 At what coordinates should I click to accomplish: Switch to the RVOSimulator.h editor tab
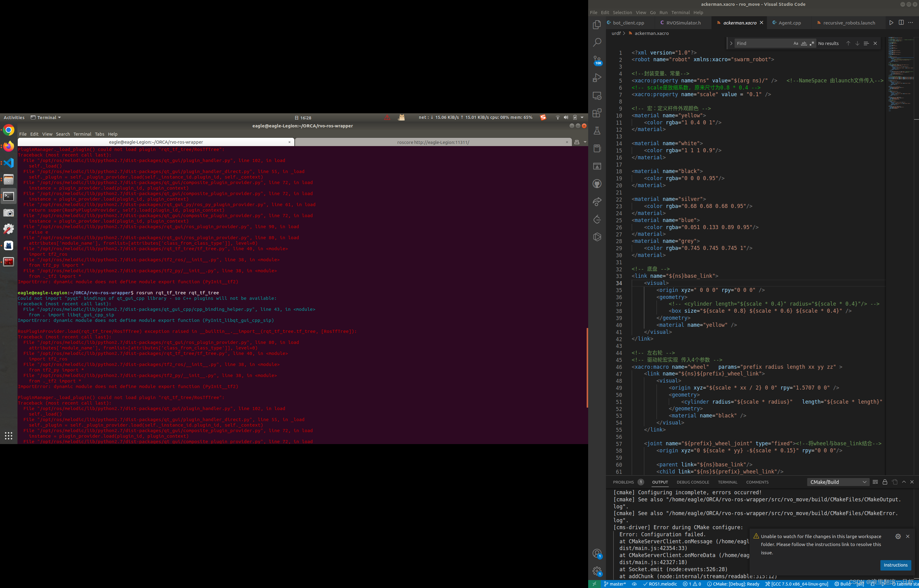[683, 23]
